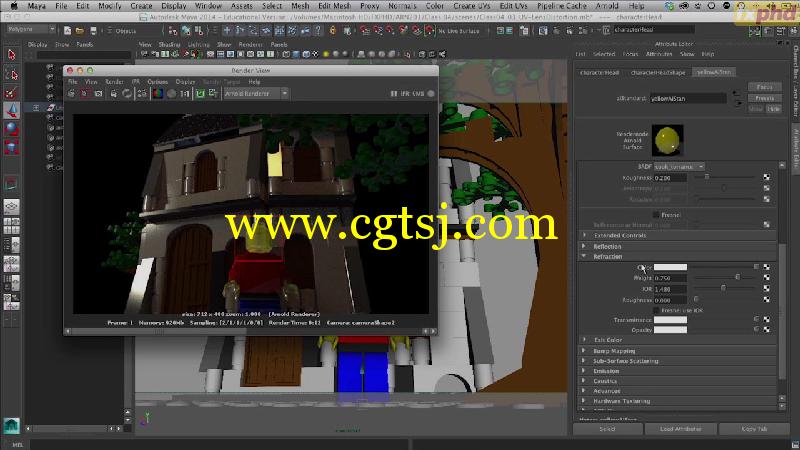Click the new scene file icon
Screen dimensions: 800x450
(67, 31)
